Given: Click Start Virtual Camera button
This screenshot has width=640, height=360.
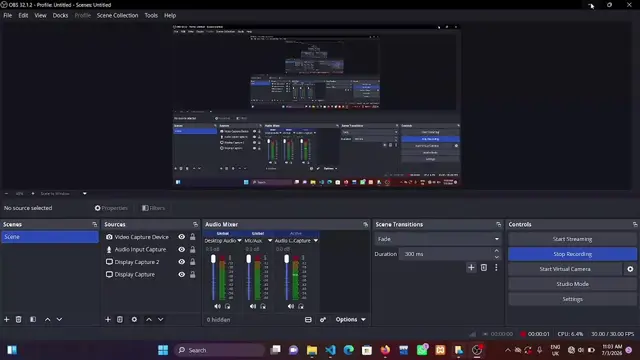Looking at the screenshot, I should click(x=565, y=269).
